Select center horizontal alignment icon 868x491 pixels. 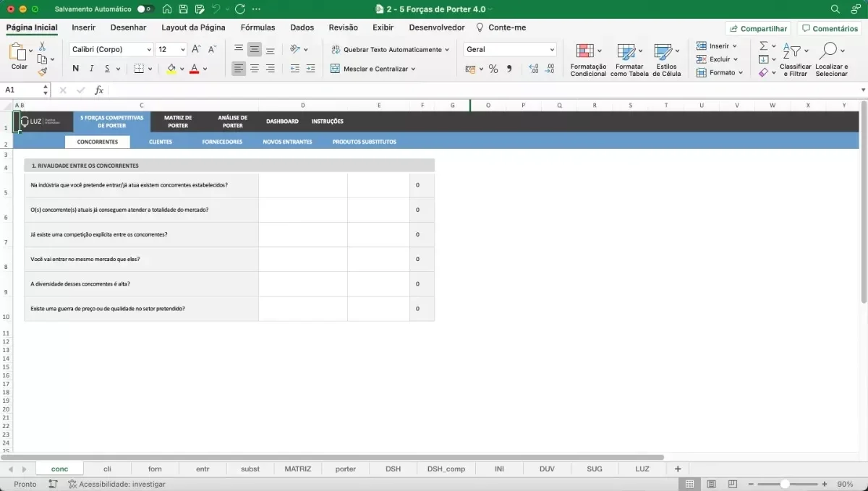[254, 69]
